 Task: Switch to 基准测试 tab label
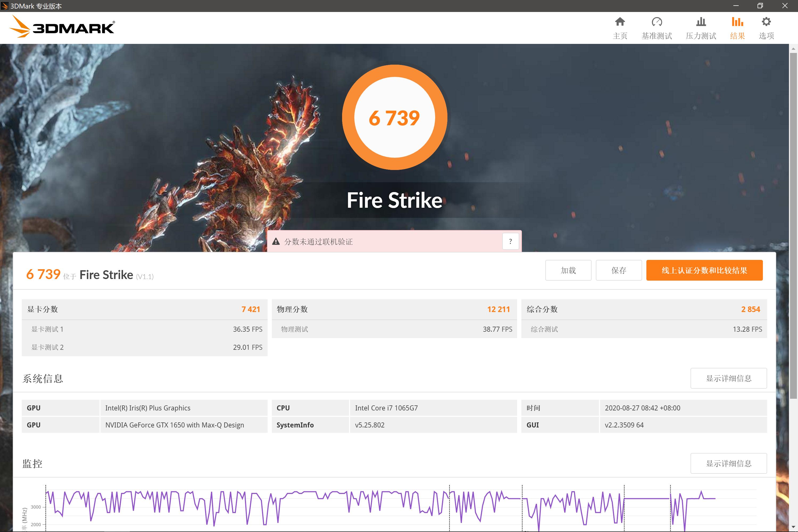(x=656, y=36)
